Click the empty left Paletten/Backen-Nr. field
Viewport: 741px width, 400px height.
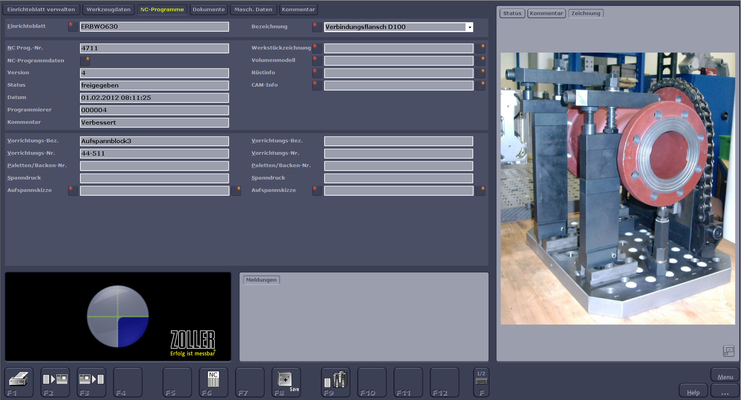click(155, 166)
